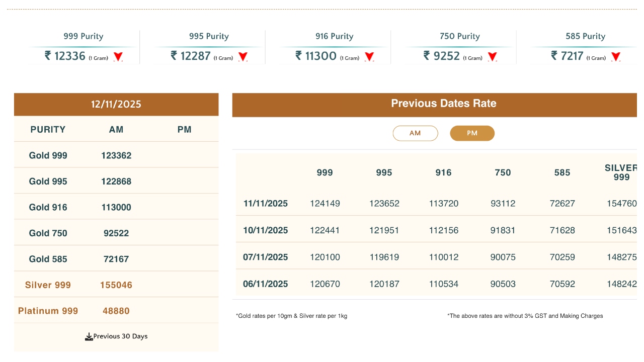Click the 12/11/2025 date header
This screenshot has width=644, height=362.
(116, 105)
